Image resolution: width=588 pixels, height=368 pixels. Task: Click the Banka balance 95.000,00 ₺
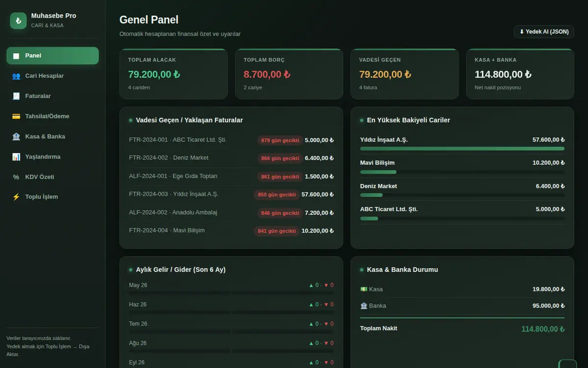click(x=548, y=306)
